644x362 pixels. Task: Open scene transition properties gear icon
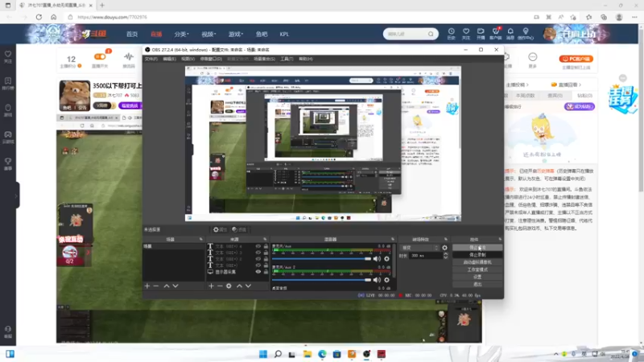coord(444,248)
